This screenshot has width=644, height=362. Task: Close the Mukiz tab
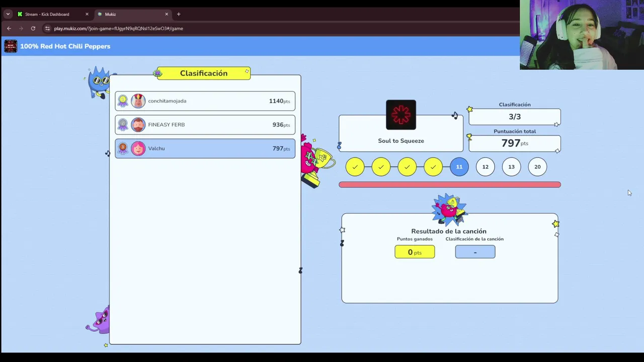[167, 14]
